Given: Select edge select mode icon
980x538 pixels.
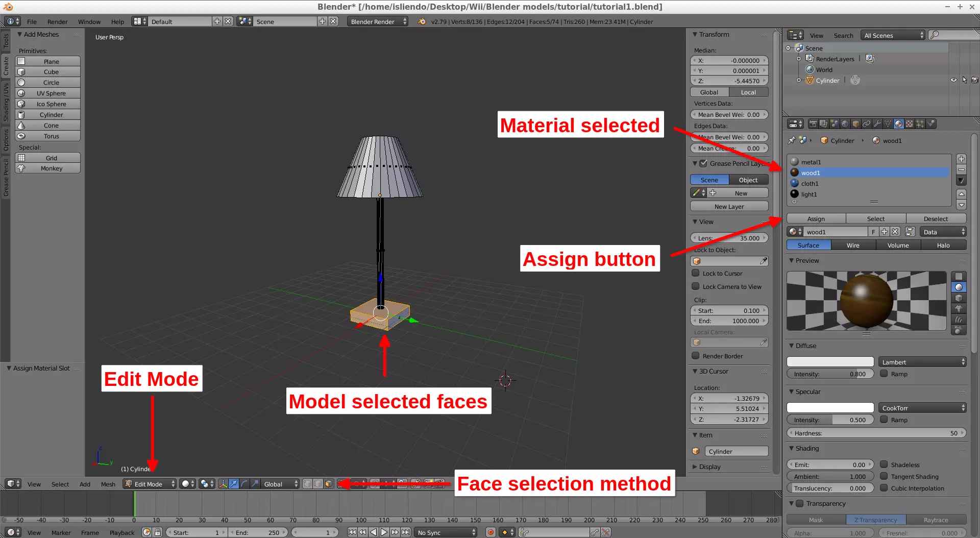Looking at the screenshot, I should click(x=318, y=484).
